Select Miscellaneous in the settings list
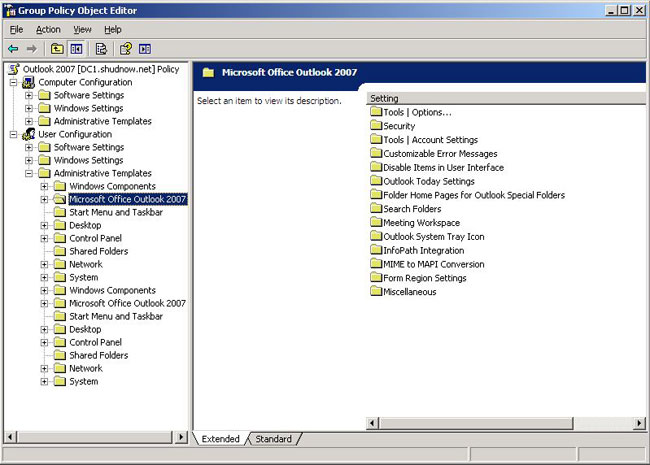The width and height of the screenshot is (650, 465). [409, 292]
